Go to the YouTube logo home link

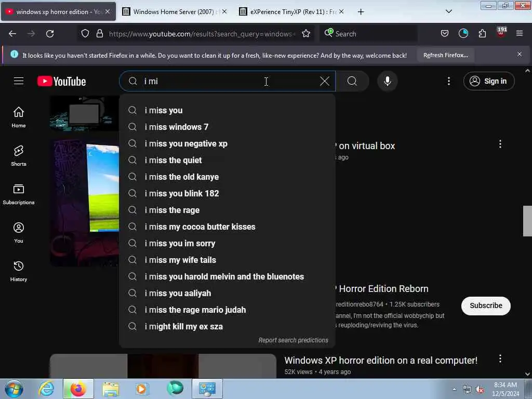coord(61,82)
